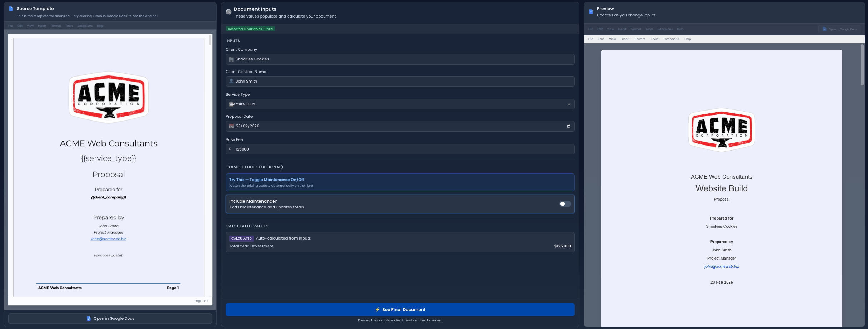Image resolution: width=868 pixels, height=329 pixels.
Task: Click the Google Docs icon in Source Template's bottom button
Action: pyautogui.click(x=89, y=319)
